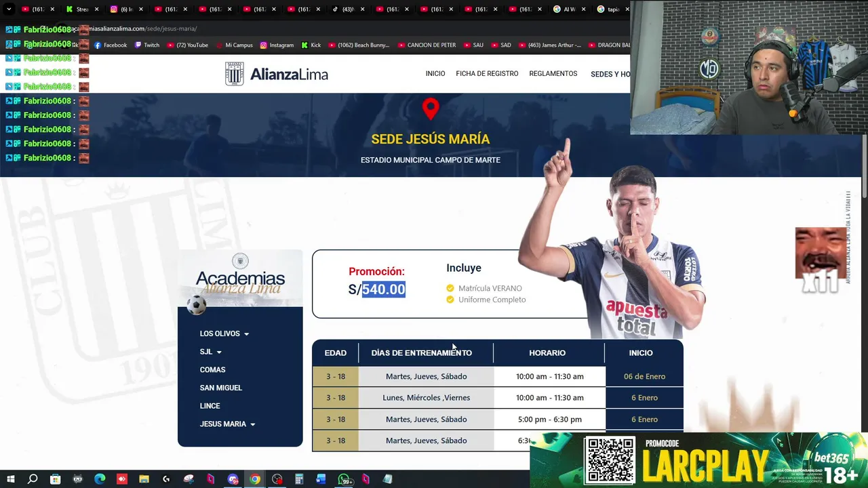This screenshot has width=868, height=488.
Task: Open the SAU bookmark
Action: point(473,45)
